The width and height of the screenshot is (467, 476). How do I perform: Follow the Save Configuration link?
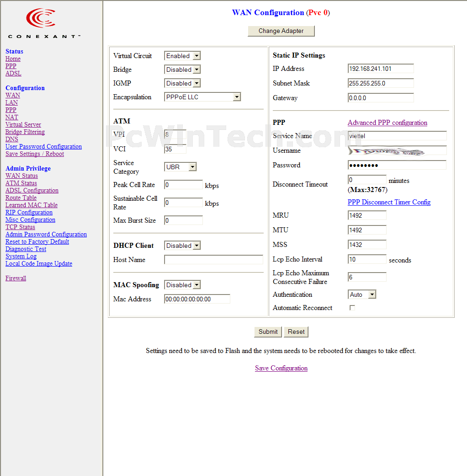click(x=281, y=369)
